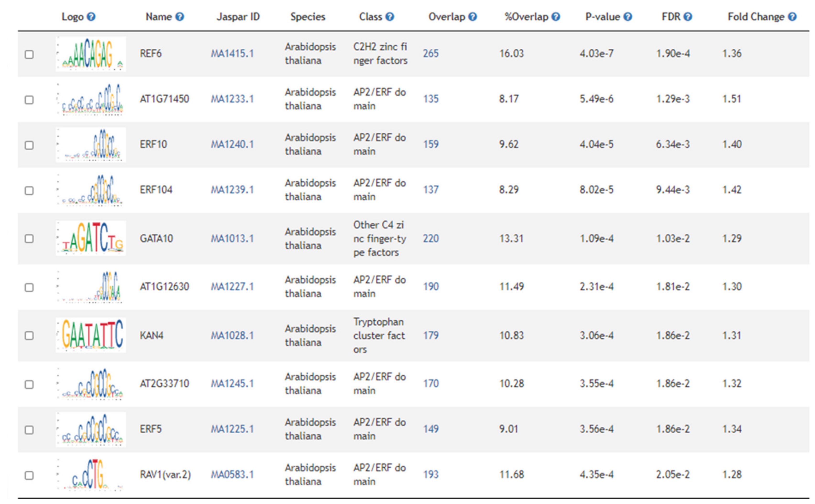Open overlap count 193 link
The image size is (815, 504).
(x=431, y=474)
